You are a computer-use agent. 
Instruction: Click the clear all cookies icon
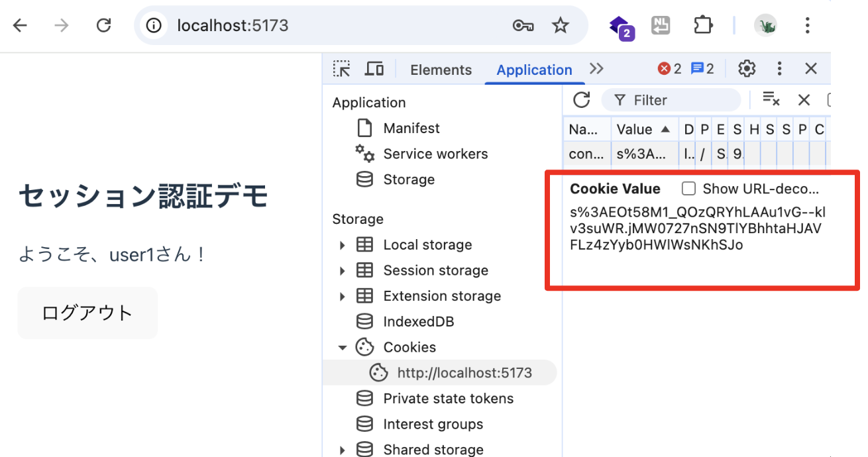tap(771, 99)
